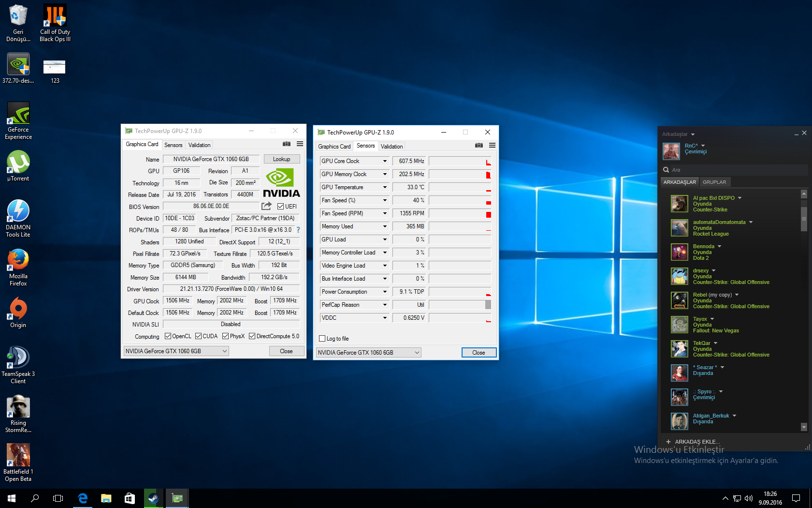Toggle the DirectCompute 5.0 checkbox

pyautogui.click(x=252, y=336)
